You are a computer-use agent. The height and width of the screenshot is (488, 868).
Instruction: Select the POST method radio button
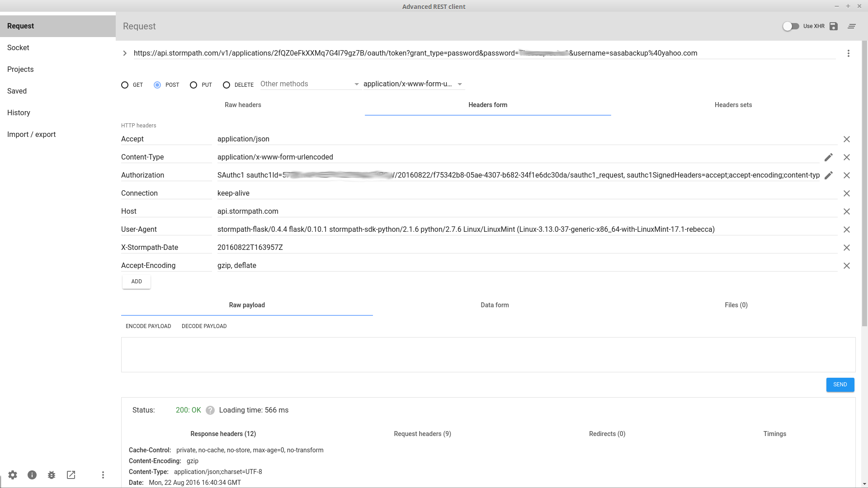click(x=157, y=85)
